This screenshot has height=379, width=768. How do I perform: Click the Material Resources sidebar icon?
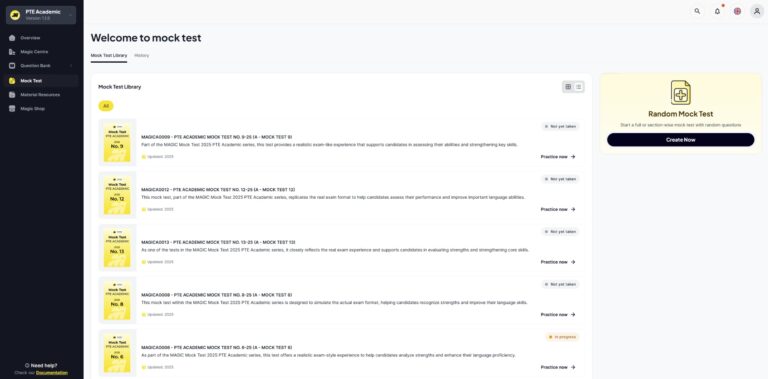(12, 95)
